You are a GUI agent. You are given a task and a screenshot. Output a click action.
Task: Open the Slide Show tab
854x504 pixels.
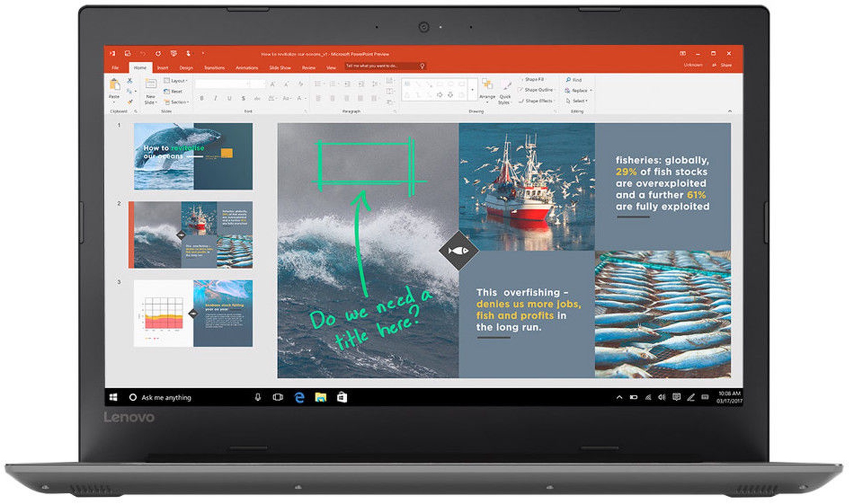280,68
